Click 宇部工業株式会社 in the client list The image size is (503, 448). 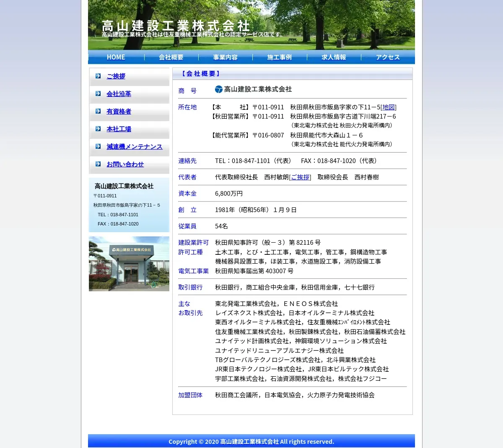pos(240,378)
